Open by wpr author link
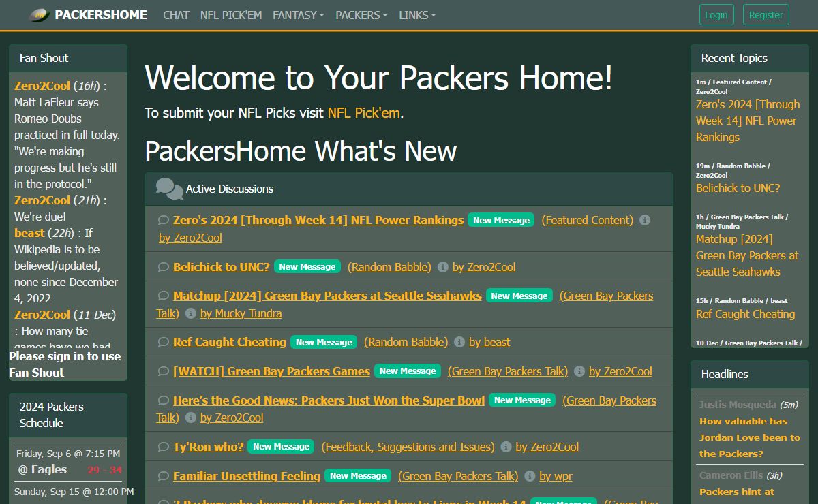818x504 pixels. coord(556,476)
